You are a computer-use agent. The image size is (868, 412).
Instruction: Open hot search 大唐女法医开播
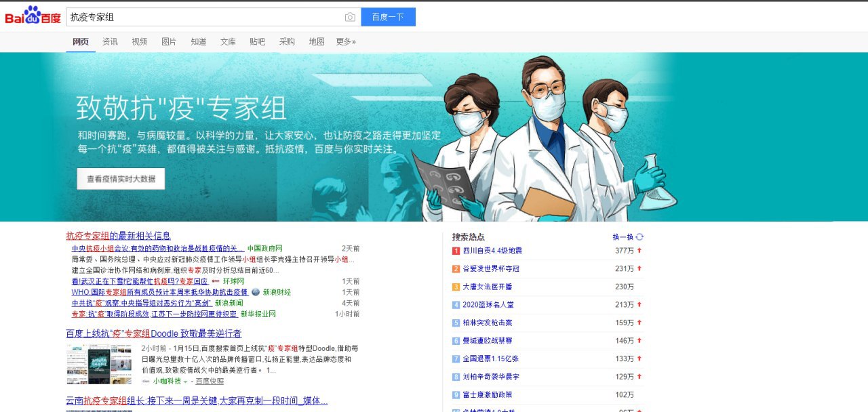(x=487, y=287)
